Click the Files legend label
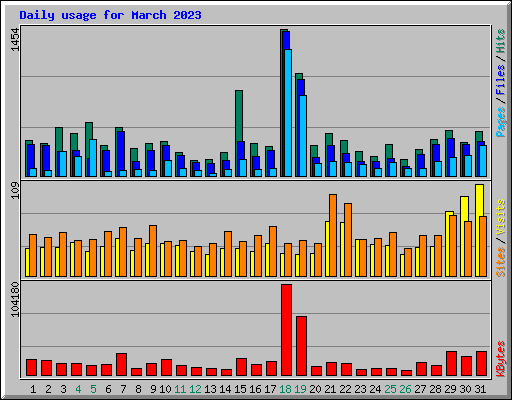Image resolution: width=512 pixels, height=400 pixels. tap(501, 79)
